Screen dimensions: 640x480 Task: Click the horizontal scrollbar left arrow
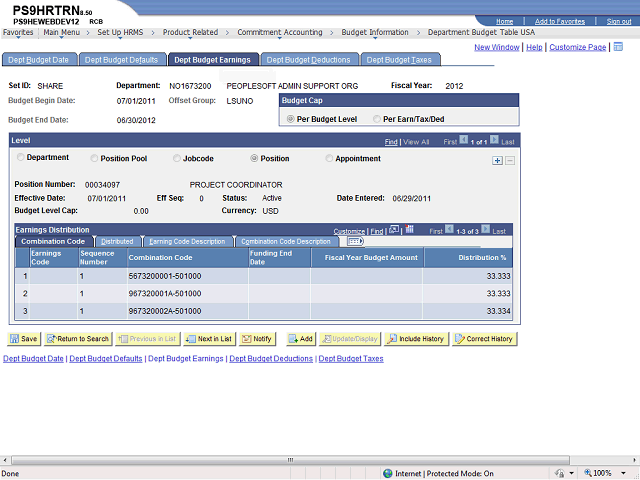(x=4, y=460)
